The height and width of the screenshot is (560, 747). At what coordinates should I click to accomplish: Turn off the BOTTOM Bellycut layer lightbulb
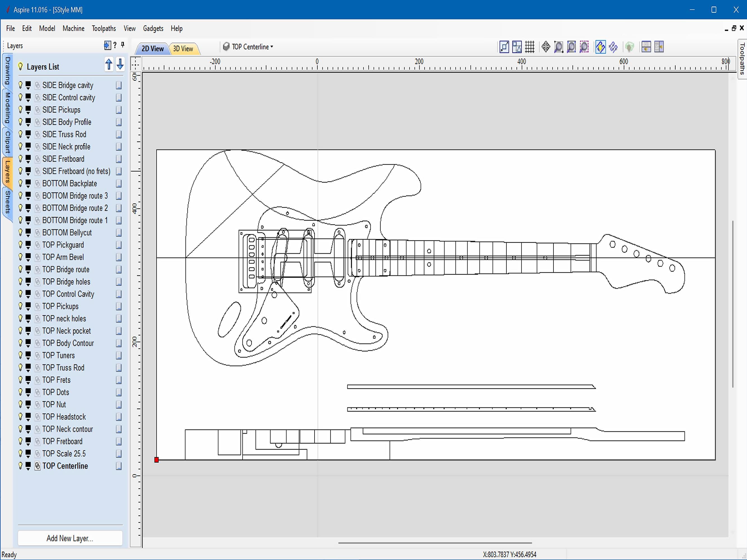(20, 233)
